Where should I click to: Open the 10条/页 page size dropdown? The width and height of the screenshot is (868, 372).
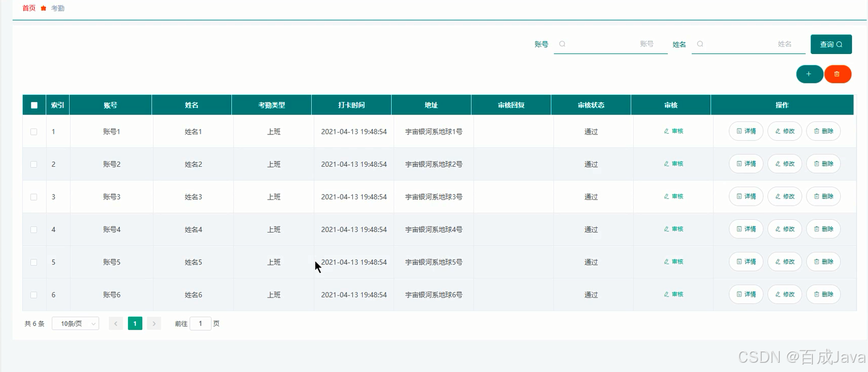click(x=75, y=323)
